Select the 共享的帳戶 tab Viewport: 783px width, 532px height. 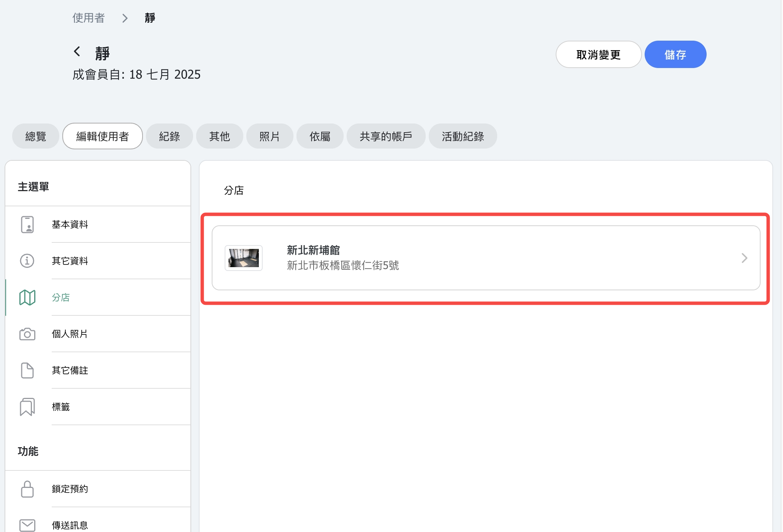[x=386, y=136]
